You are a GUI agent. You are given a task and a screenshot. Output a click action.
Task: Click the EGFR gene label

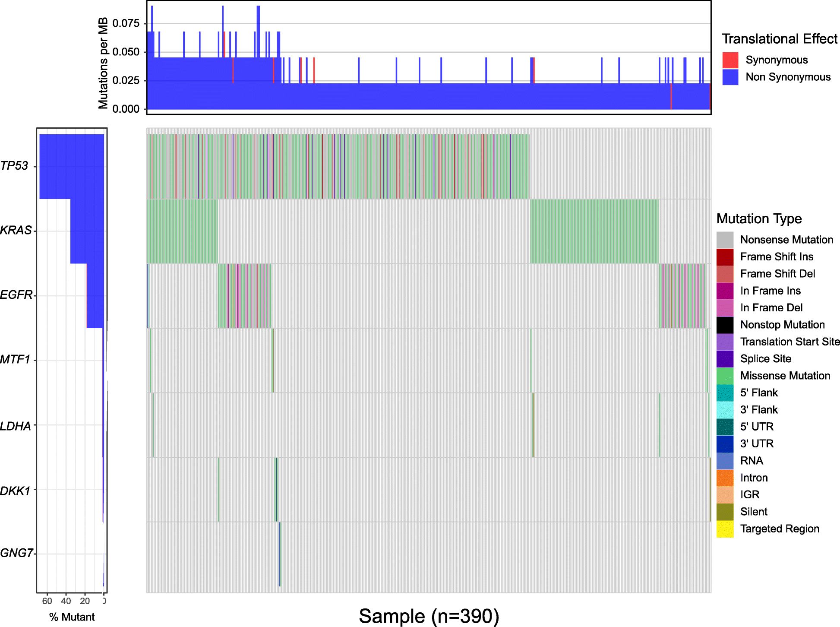(16, 295)
